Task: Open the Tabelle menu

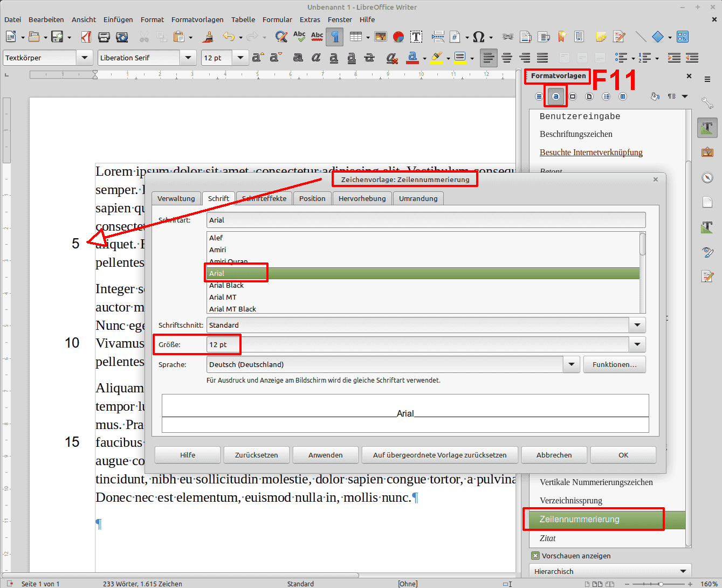Action: (x=243, y=19)
